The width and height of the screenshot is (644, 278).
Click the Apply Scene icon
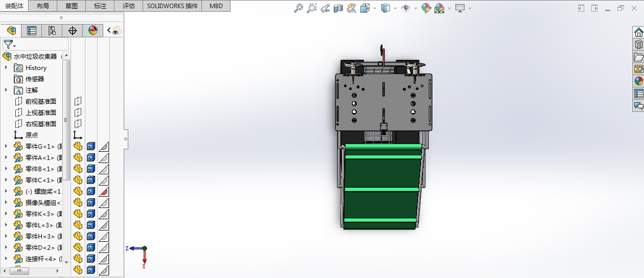(x=440, y=8)
